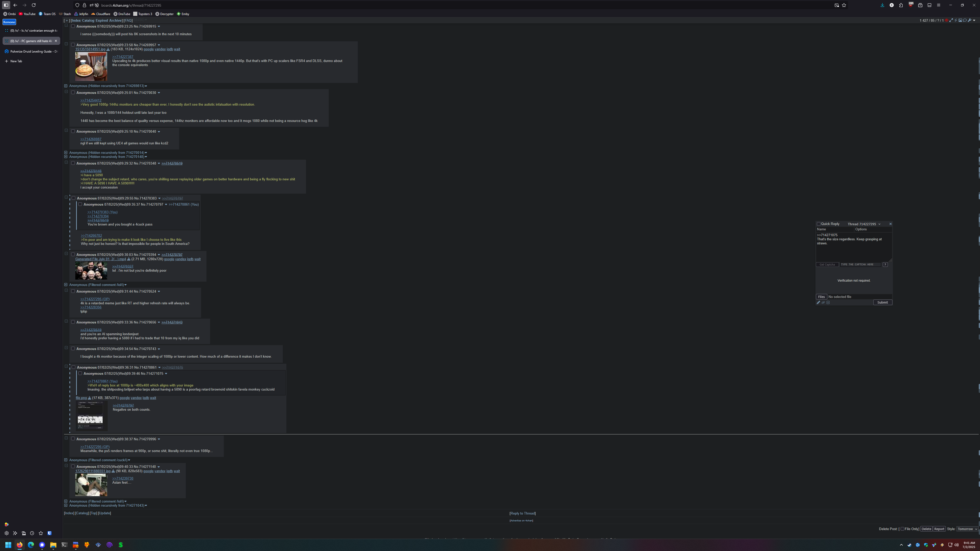
Task: Expand post hidden recursively from 714270014
Action: point(66,153)
